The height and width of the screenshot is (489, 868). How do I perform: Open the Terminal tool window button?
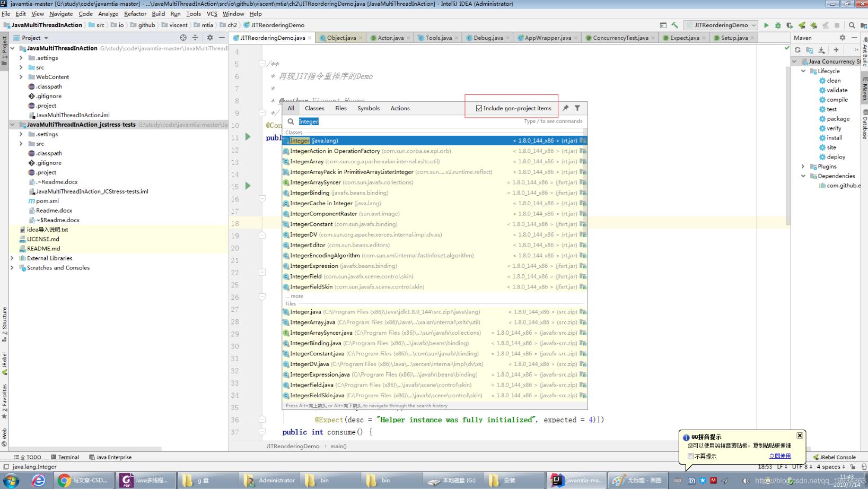(65, 457)
